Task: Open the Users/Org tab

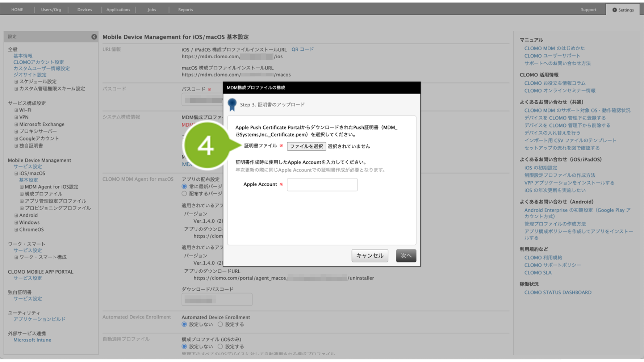Action: 51,10
